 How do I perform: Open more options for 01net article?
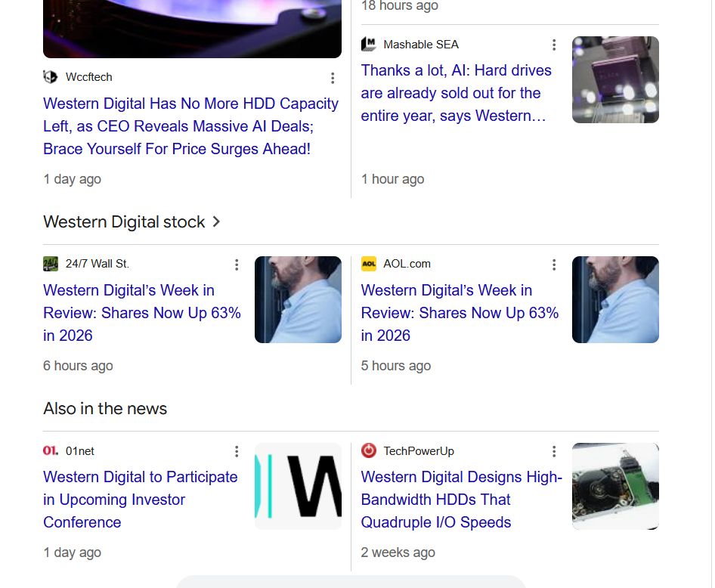[237, 451]
